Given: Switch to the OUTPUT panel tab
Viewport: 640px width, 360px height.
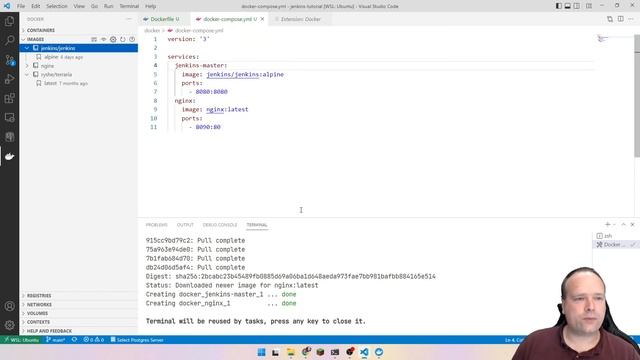Looking at the screenshot, I should (185, 225).
